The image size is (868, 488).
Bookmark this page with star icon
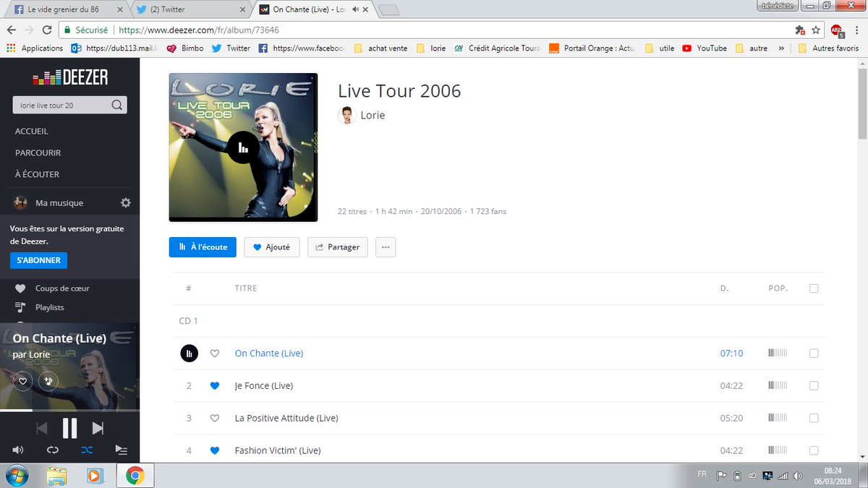[815, 30]
